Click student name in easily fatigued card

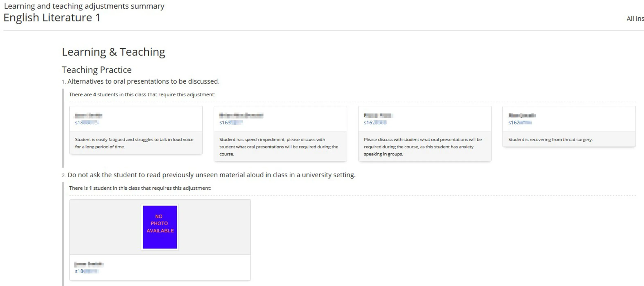coord(88,115)
